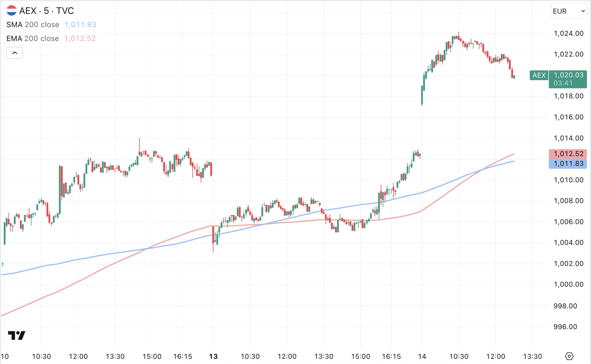Open chart settings gear icon
Screen dimensions: 591x364
pyautogui.click(x=569, y=356)
